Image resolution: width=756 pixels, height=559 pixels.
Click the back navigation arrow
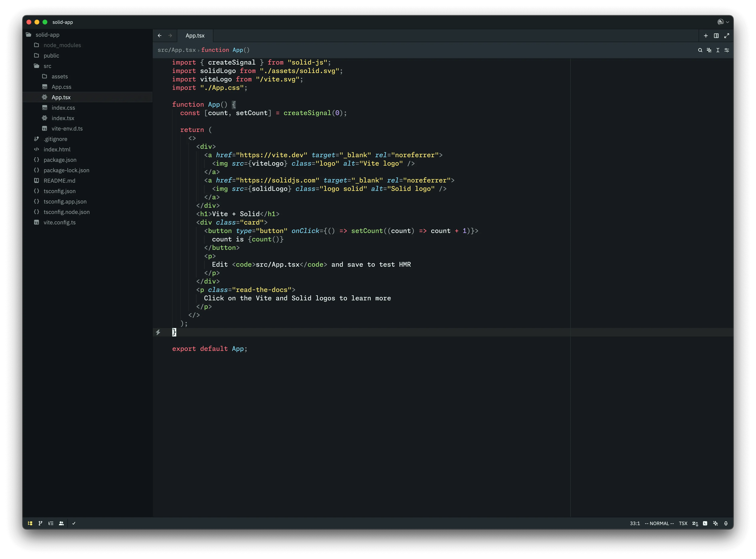(x=160, y=35)
